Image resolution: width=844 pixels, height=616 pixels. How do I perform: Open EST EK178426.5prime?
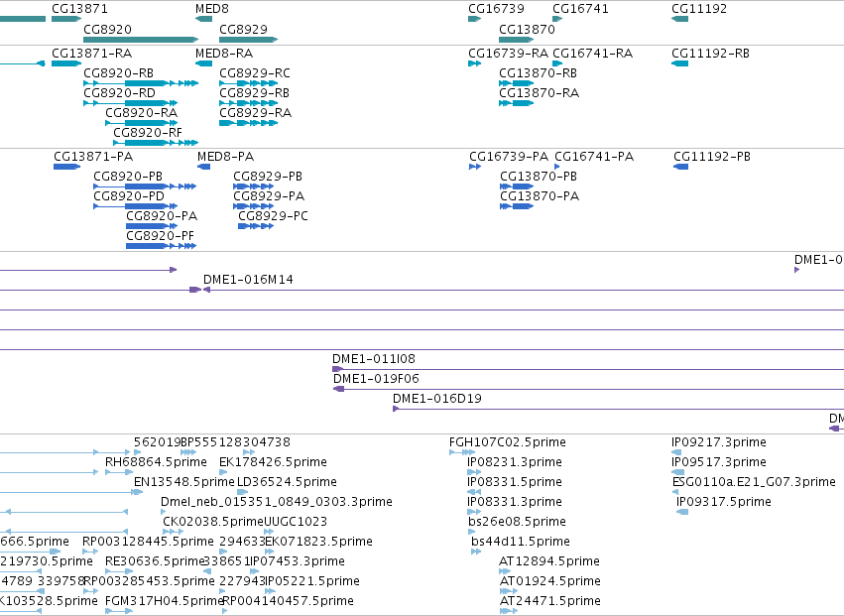tap(273, 462)
